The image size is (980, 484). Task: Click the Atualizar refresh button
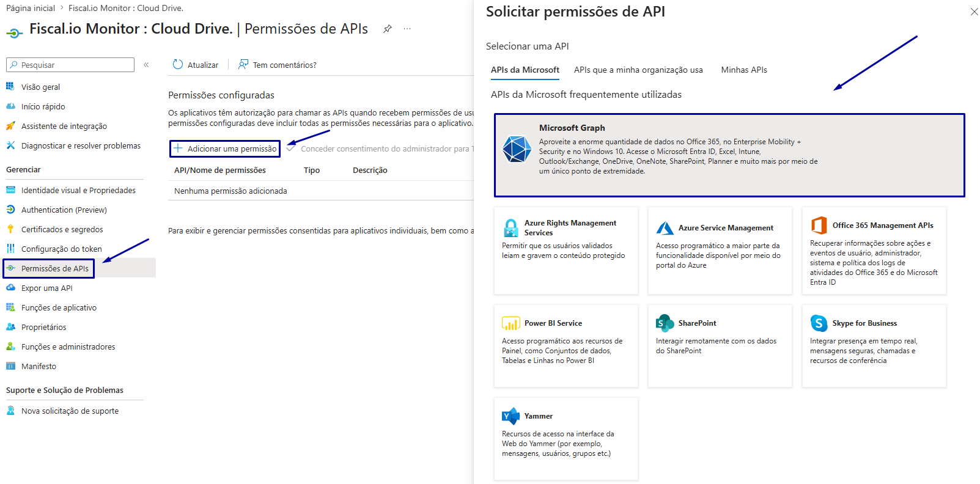(196, 65)
